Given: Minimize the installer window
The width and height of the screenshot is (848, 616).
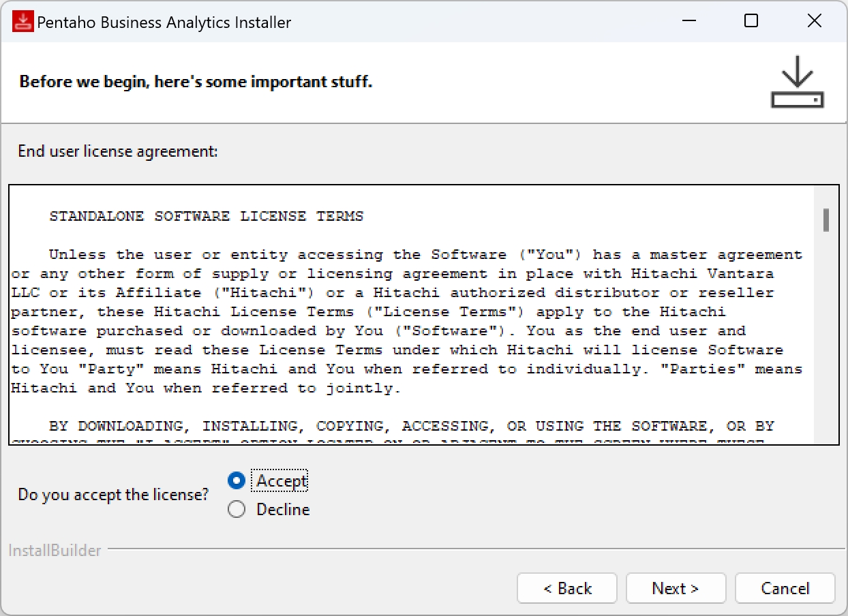Looking at the screenshot, I should 689,21.
